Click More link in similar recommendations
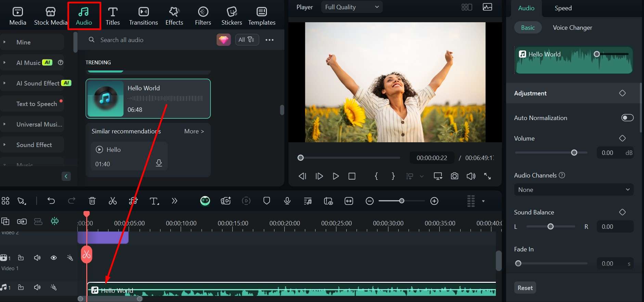644x302 pixels. (x=194, y=131)
